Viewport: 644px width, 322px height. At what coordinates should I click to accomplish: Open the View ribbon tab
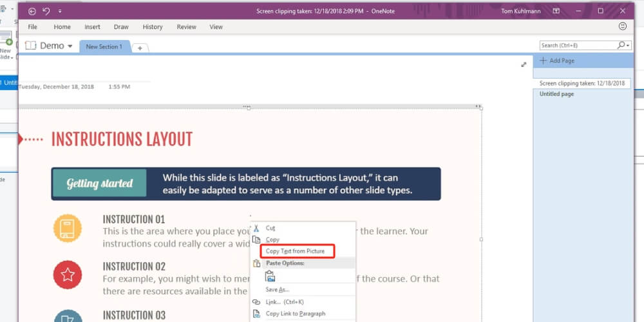click(x=216, y=26)
